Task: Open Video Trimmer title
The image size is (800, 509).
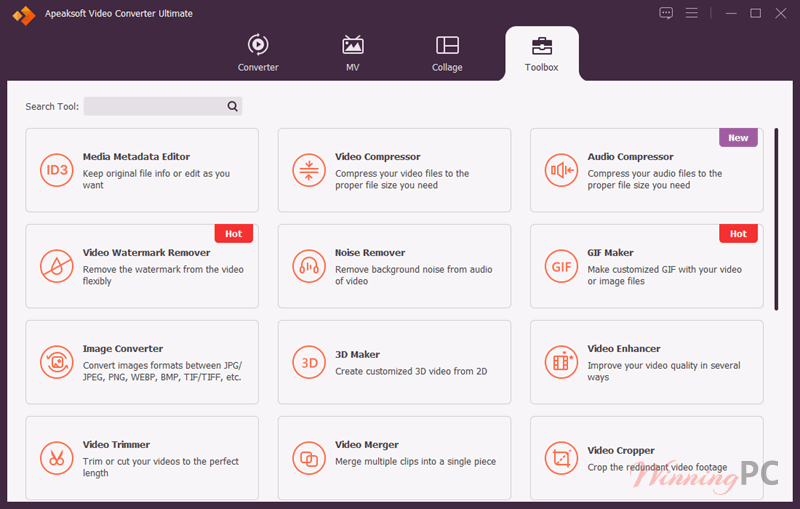Action: [116, 444]
